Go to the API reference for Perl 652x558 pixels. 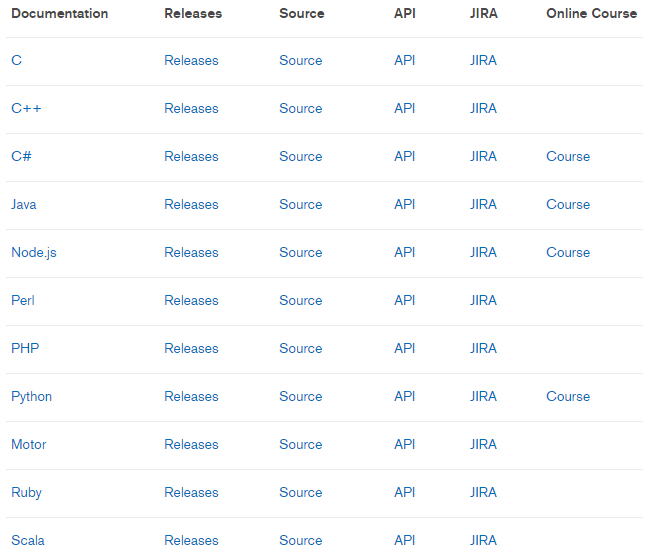coord(405,301)
